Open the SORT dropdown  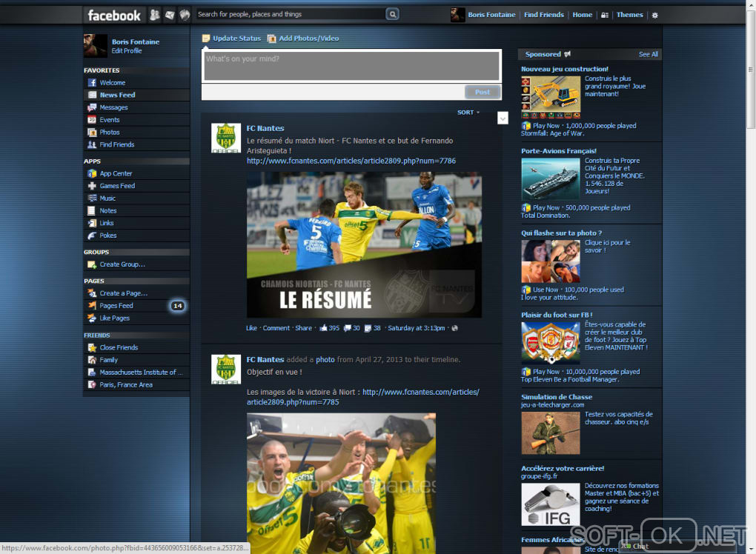coord(468,113)
